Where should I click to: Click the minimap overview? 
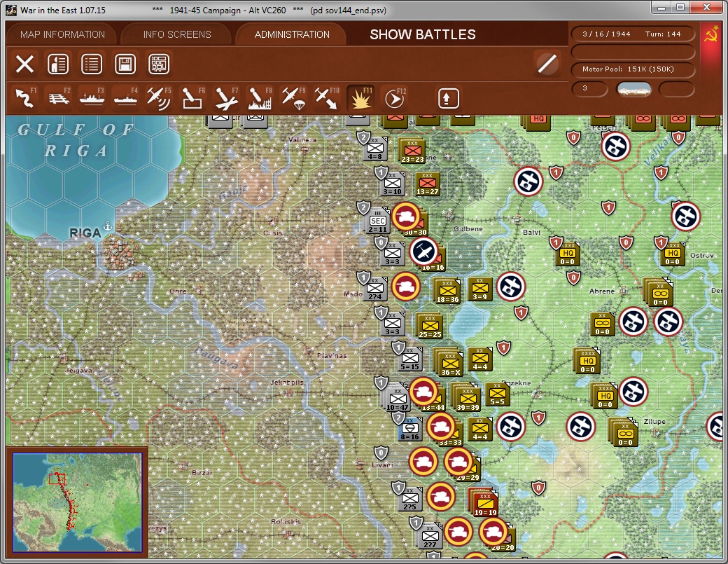(77, 502)
